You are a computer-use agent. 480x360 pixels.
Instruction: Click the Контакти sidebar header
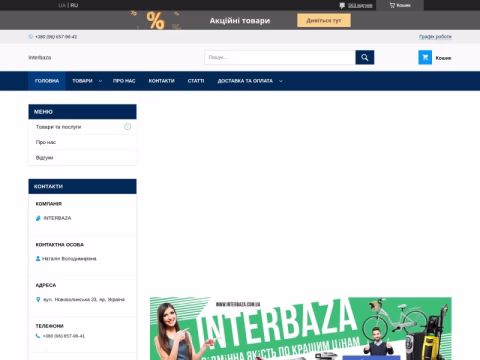[x=82, y=186]
